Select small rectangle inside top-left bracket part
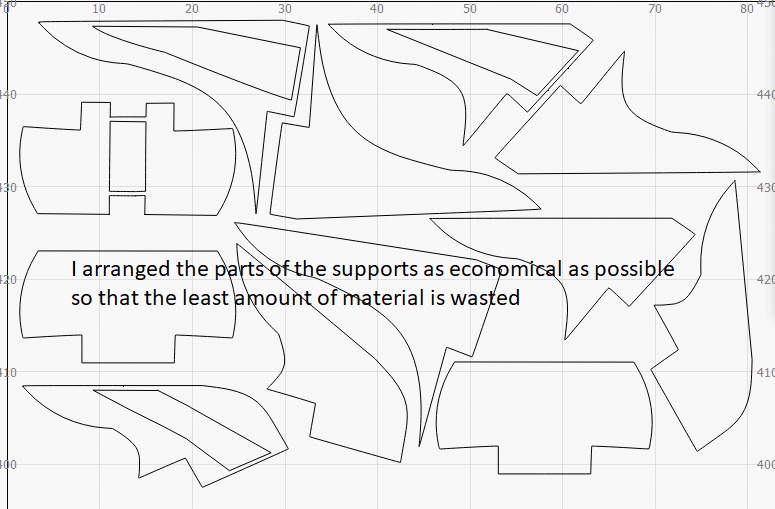This screenshot has width=775, height=509. [126, 156]
